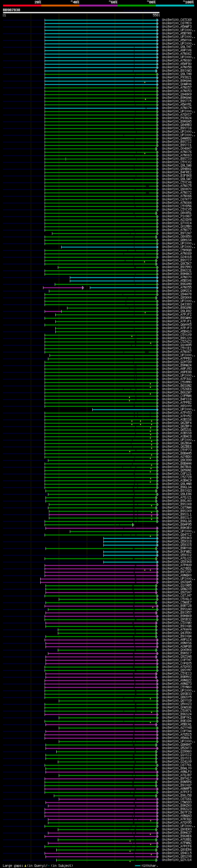
Task: Select the UniRef100_B9STI5 label
Action: point(177,101)
